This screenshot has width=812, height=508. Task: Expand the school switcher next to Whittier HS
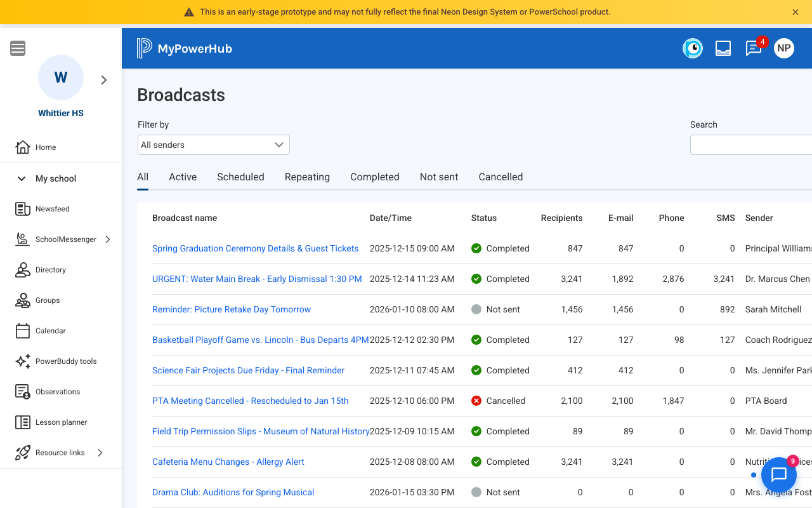(x=104, y=80)
